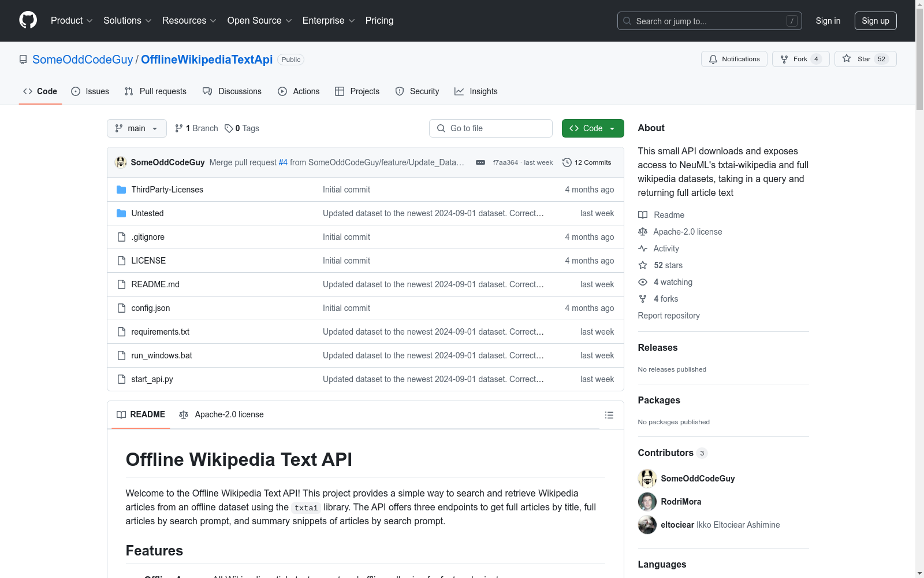924x578 pixels.
Task: Open the Pull requests tab
Action: coord(155,91)
